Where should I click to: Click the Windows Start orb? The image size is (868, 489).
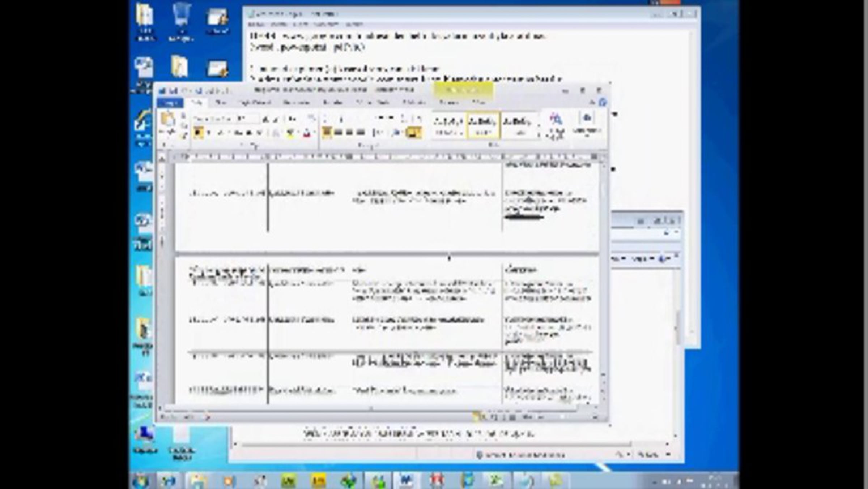[141, 481]
